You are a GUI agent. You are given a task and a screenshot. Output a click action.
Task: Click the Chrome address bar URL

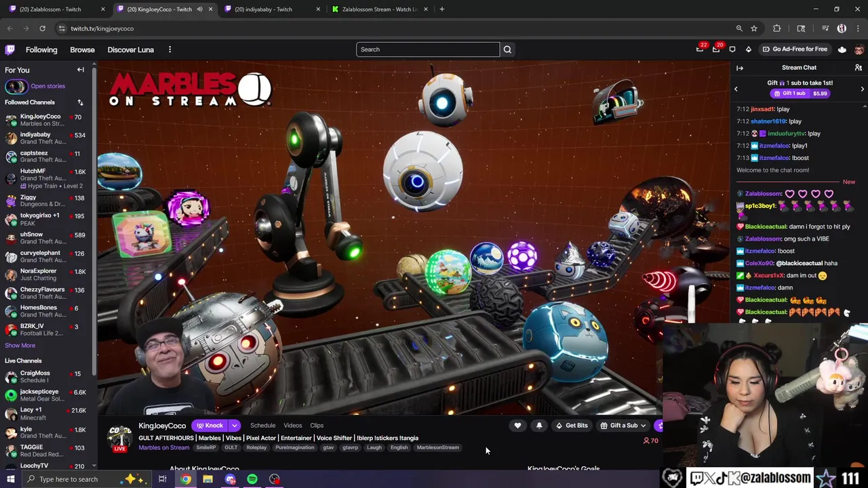(102, 28)
